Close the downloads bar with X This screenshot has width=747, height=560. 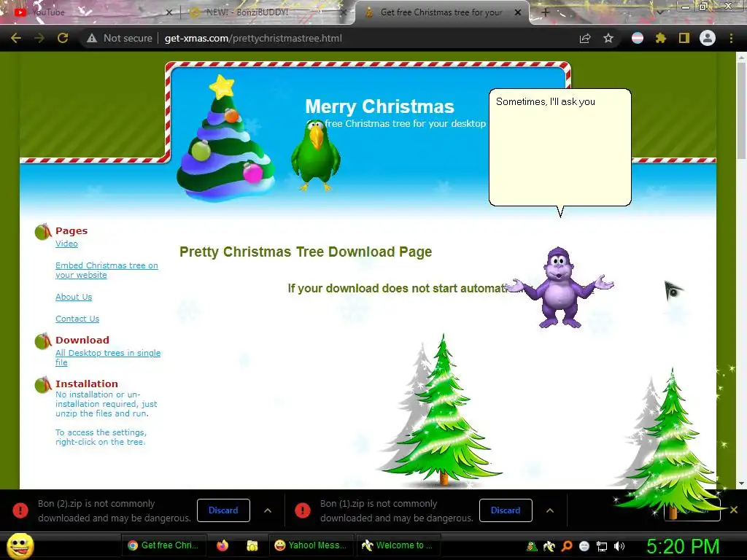click(x=734, y=510)
